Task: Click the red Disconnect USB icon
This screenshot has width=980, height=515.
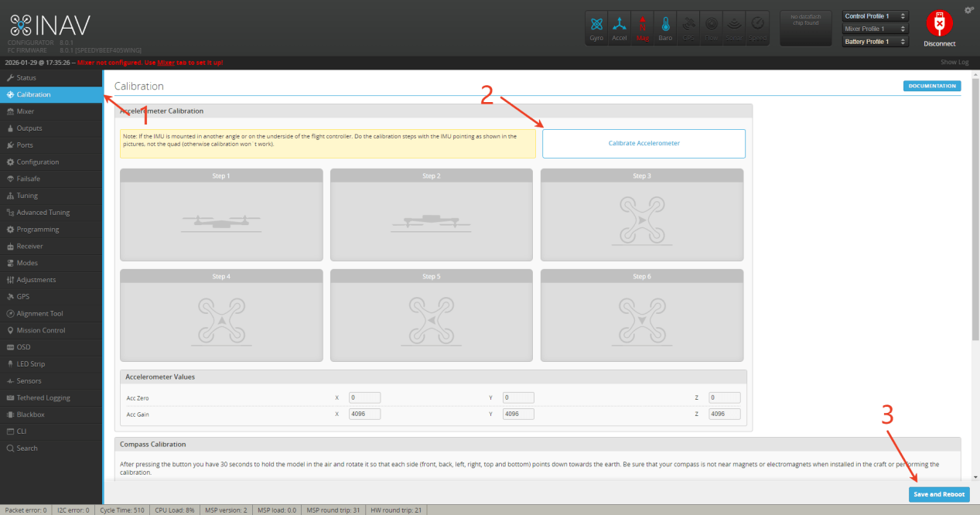Action: [x=939, y=25]
